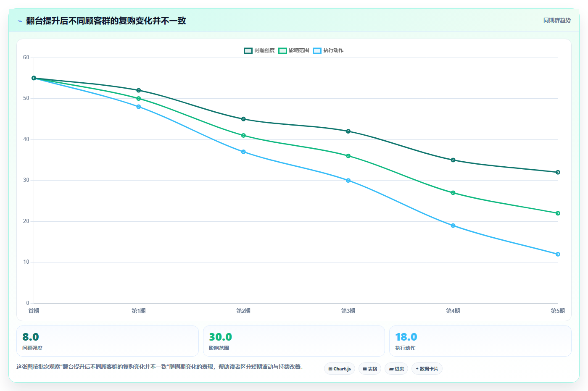588x391 pixels.
Task: Click 执行动作 data point at 第5期
Action: click(558, 254)
